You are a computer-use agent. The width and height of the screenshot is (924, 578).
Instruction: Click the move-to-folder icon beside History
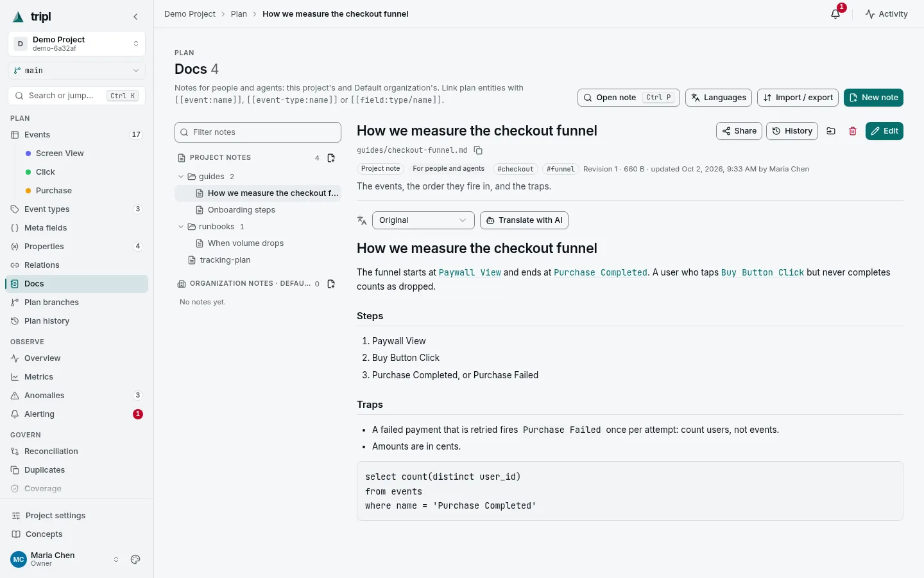tap(831, 131)
